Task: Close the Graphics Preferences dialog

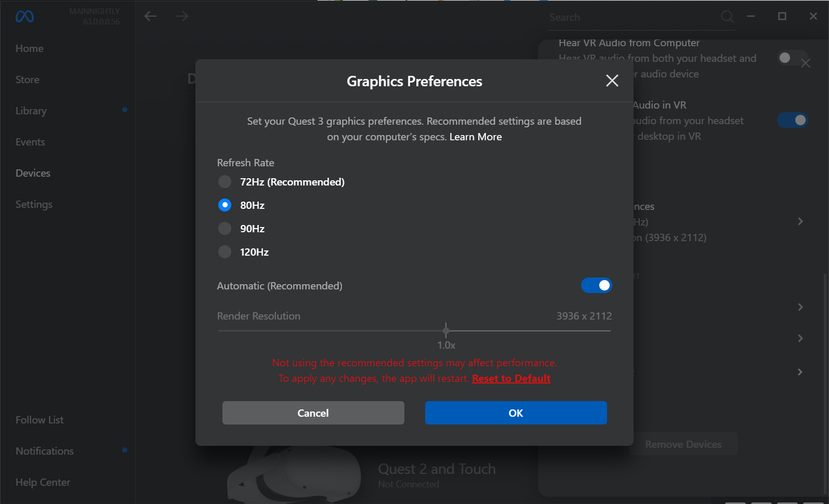Action: pos(612,81)
